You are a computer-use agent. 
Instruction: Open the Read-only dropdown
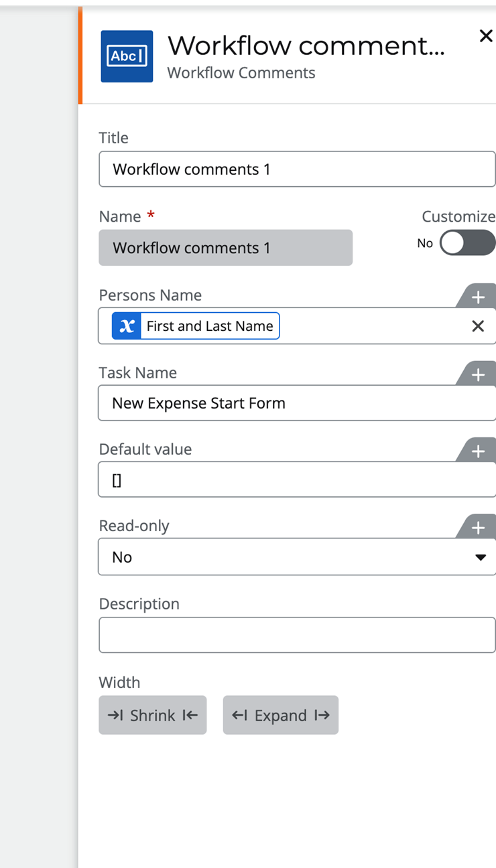(296, 557)
